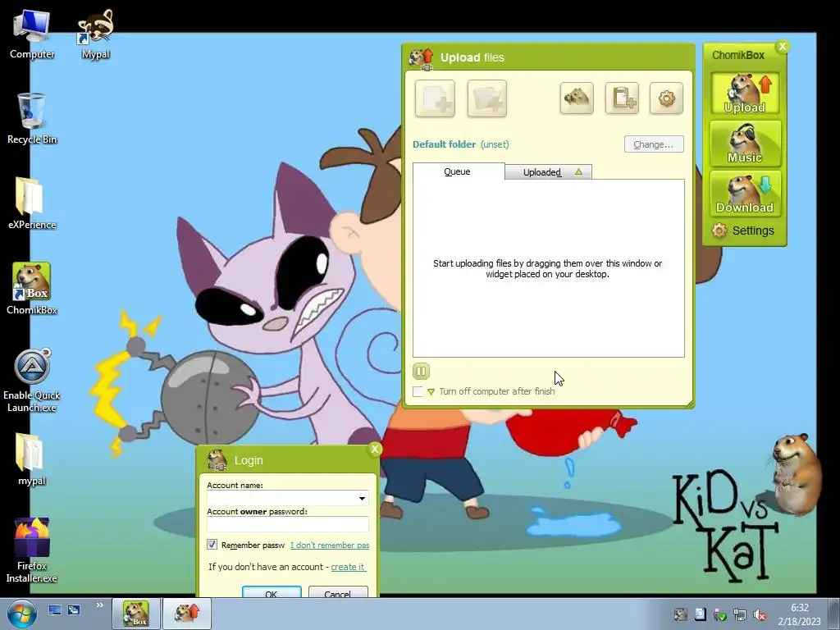Click the hamster account icon in Upload toolbar
840x630 pixels.
577,98
